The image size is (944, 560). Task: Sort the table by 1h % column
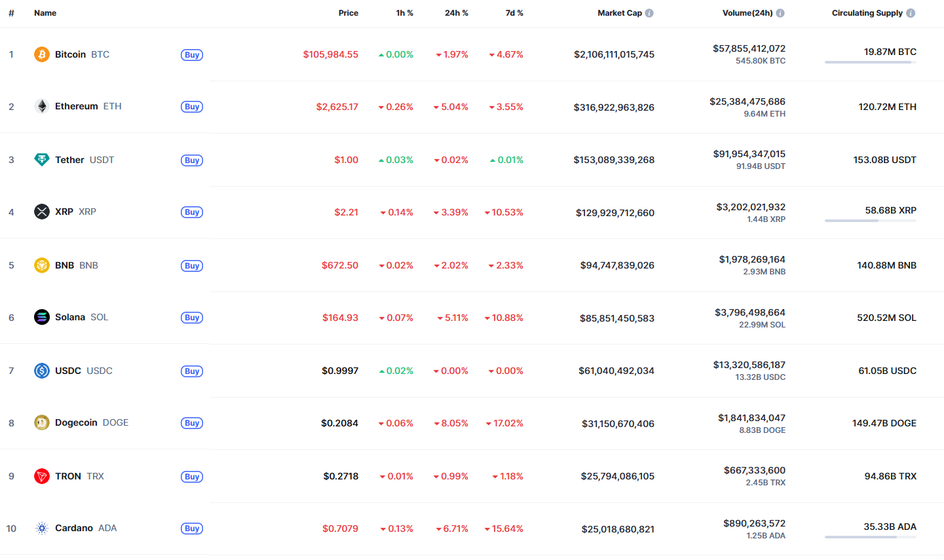coord(405,13)
